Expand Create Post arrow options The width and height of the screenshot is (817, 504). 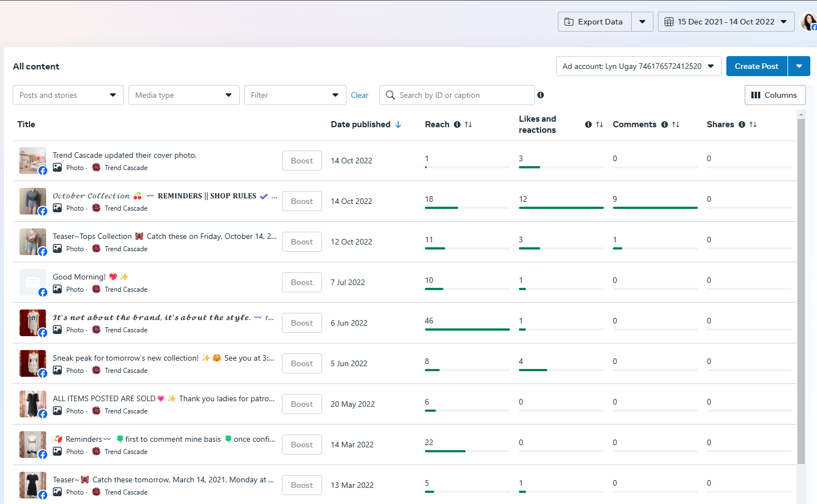click(799, 66)
